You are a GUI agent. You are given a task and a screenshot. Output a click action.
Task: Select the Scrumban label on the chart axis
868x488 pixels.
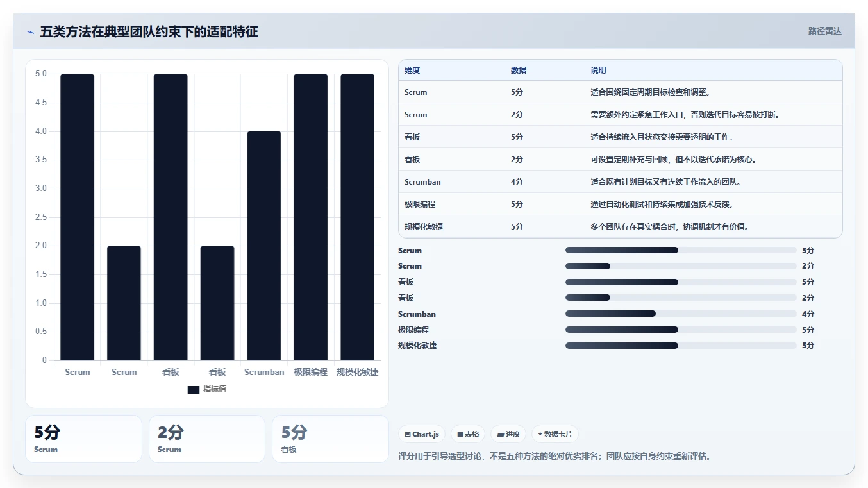pyautogui.click(x=264, y=372)
